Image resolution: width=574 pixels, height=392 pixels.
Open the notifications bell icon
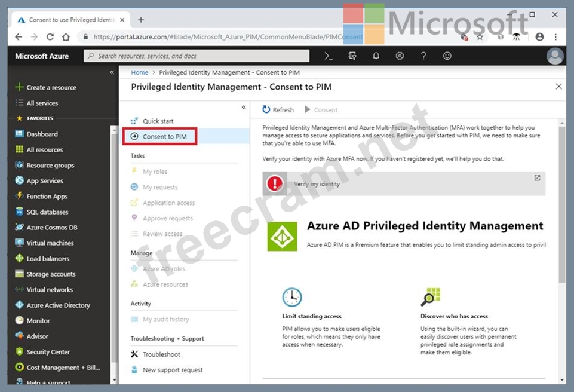click(x=376, y=56)
